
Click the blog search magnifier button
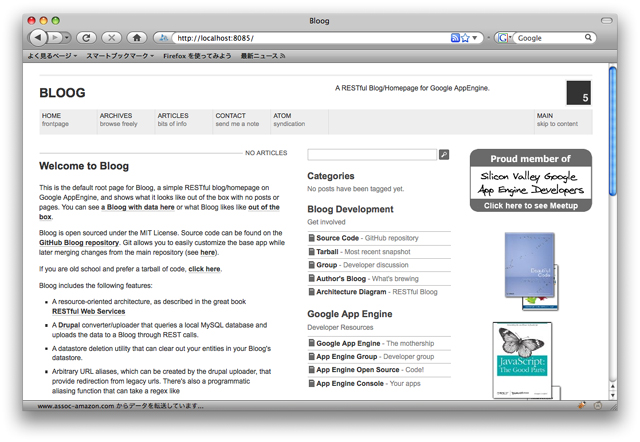(x=444, y=155)
